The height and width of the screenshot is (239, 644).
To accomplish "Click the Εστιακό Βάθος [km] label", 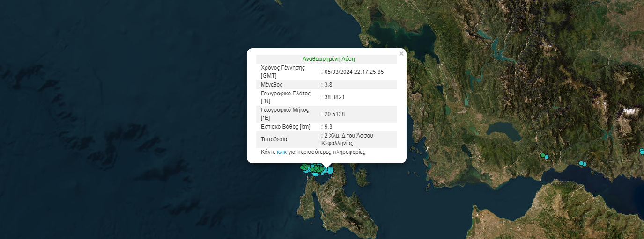I will pos(285,127).
